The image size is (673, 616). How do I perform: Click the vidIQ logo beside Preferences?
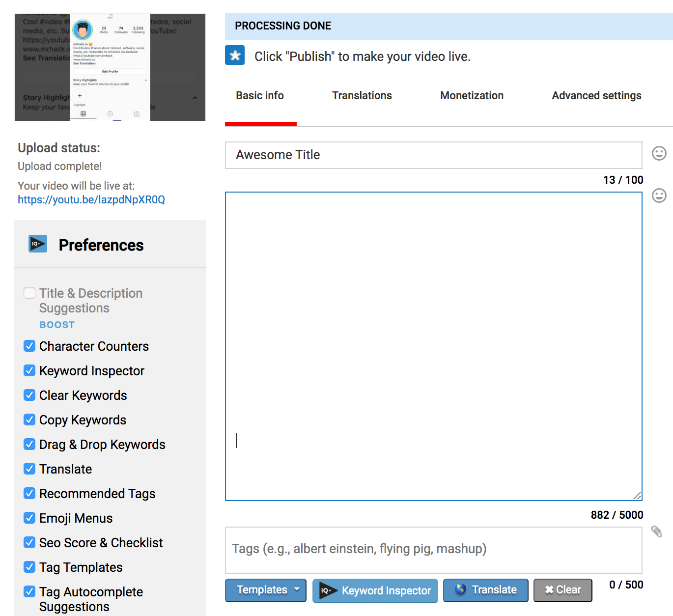pyautogui.click(x=38, y=244)
